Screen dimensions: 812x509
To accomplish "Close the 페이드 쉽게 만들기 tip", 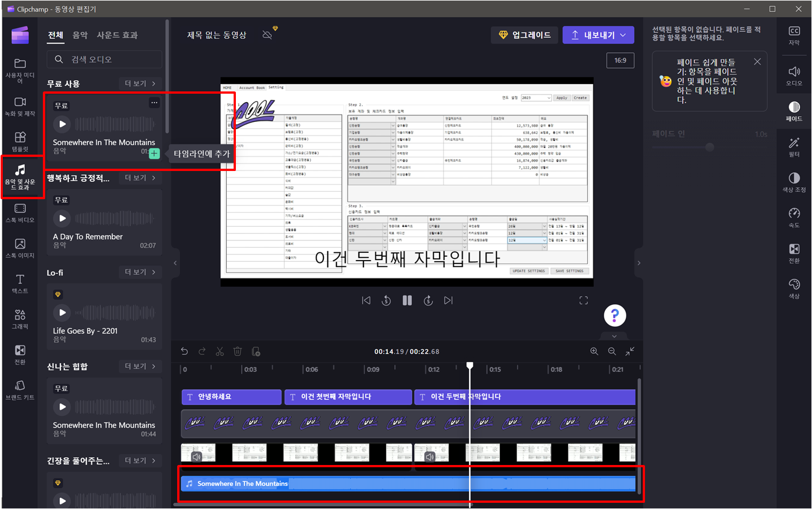I will [757, 62].
